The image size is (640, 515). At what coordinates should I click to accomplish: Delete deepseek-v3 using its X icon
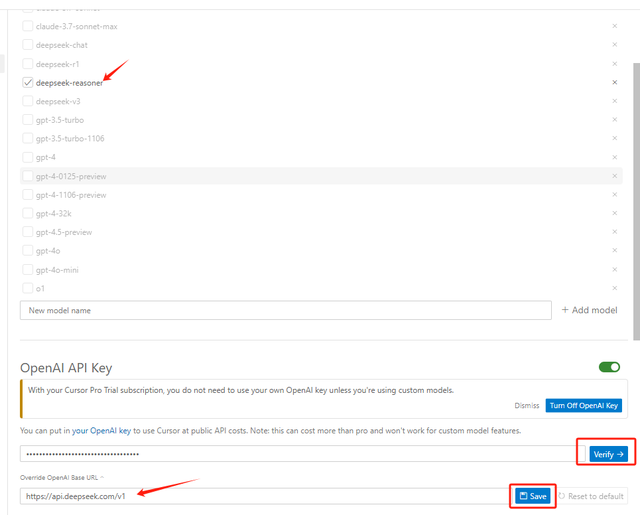tap(615, 101)
